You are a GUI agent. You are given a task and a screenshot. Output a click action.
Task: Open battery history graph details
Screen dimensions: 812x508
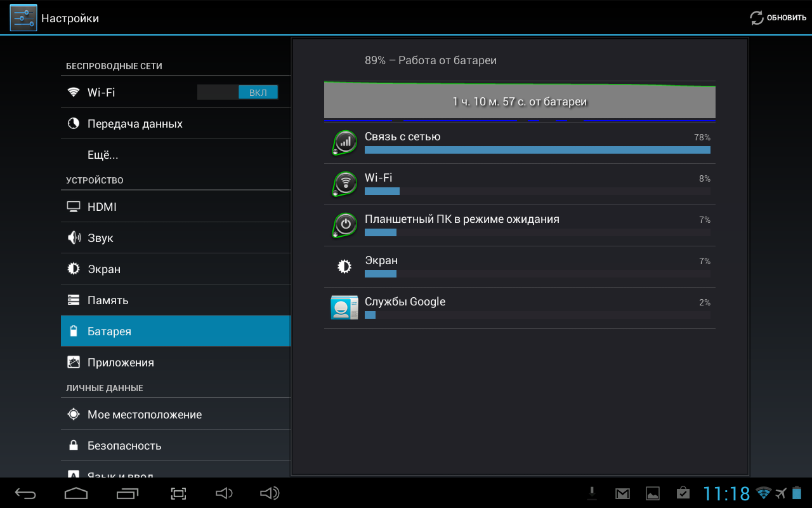coord(520,101)
